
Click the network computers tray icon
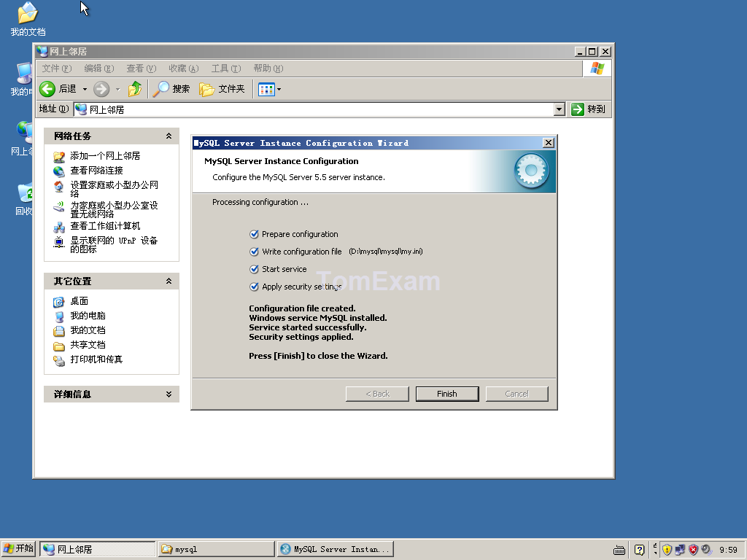pyautogui.click(x=680, y=550)
